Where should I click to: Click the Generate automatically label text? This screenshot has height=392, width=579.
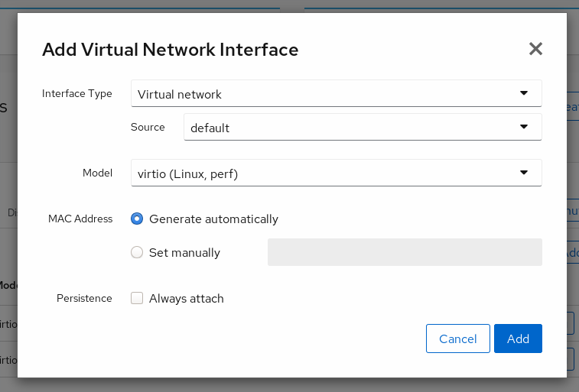tap(213, 219)
